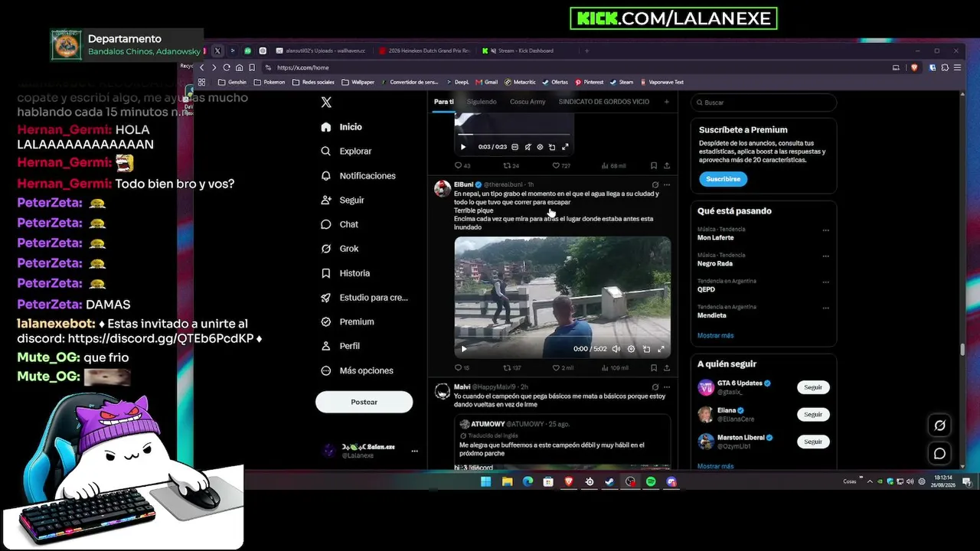
Task: Show hidden system tray icons
Action: tap(871, 481)
